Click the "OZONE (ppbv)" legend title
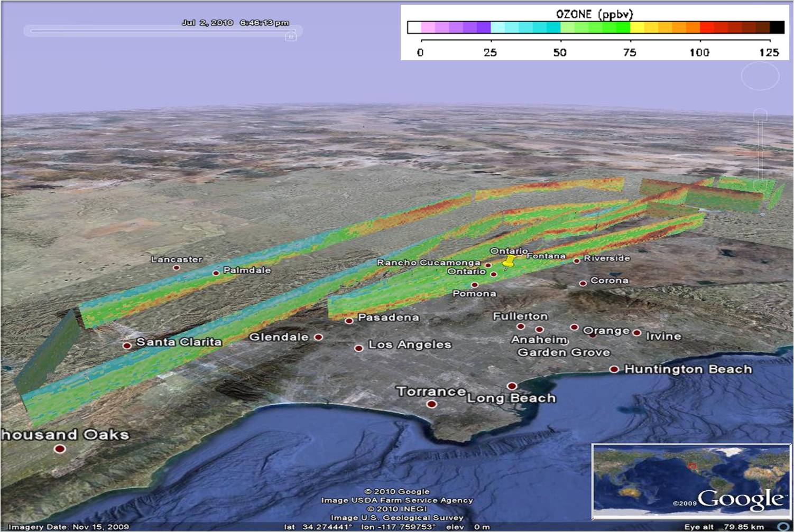794x532 pixels. [594, 14]
